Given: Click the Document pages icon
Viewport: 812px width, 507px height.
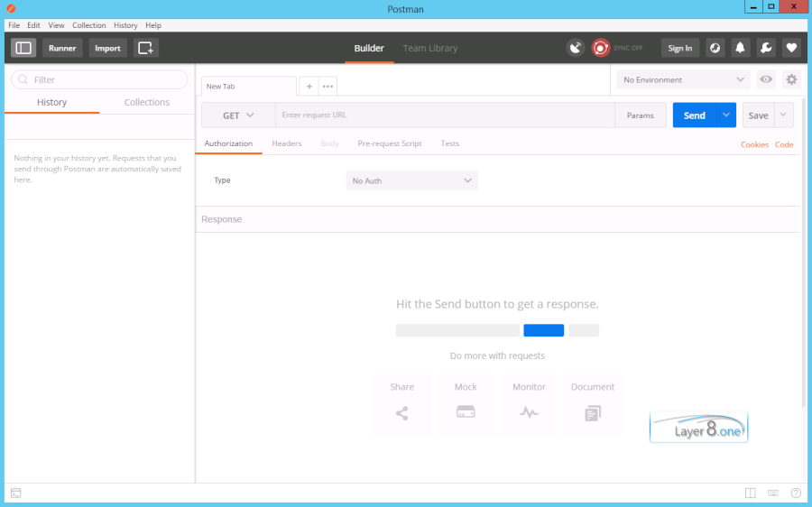Looking at the screenshot, I should click(593, 413).
